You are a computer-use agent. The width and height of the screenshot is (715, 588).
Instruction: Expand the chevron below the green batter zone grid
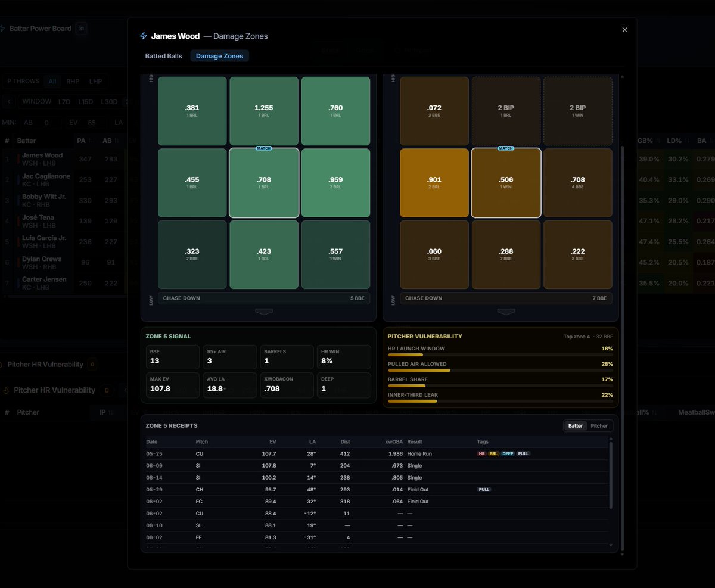tap(263, 312)
